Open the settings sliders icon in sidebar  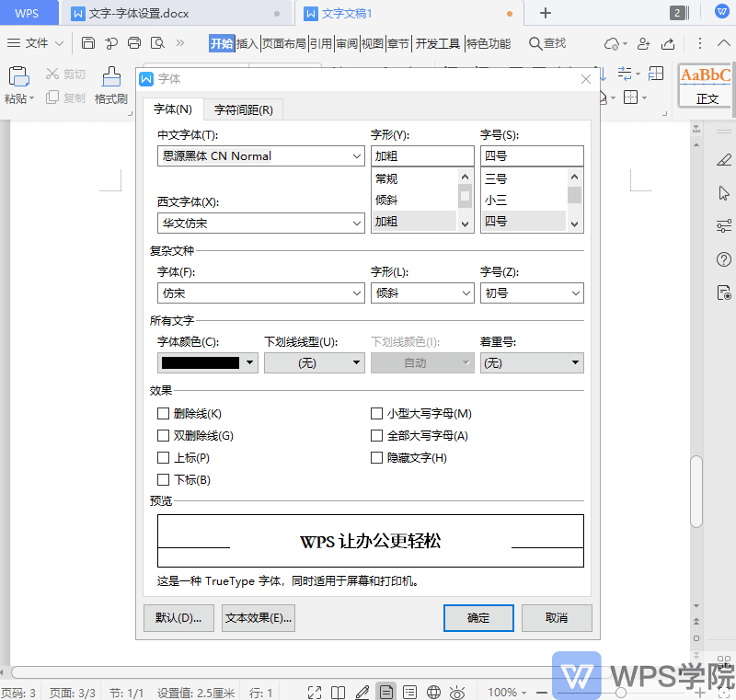724,225
